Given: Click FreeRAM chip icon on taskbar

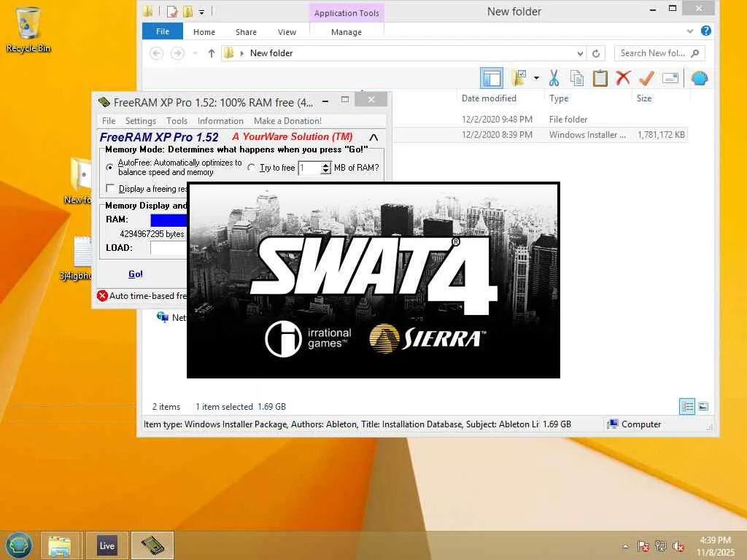Looking at the screenshot, I should [152, 545].
